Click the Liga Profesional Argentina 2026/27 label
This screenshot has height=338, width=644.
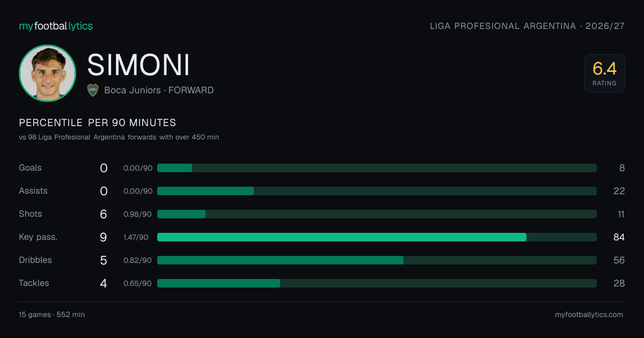click(x=528, y=26)
